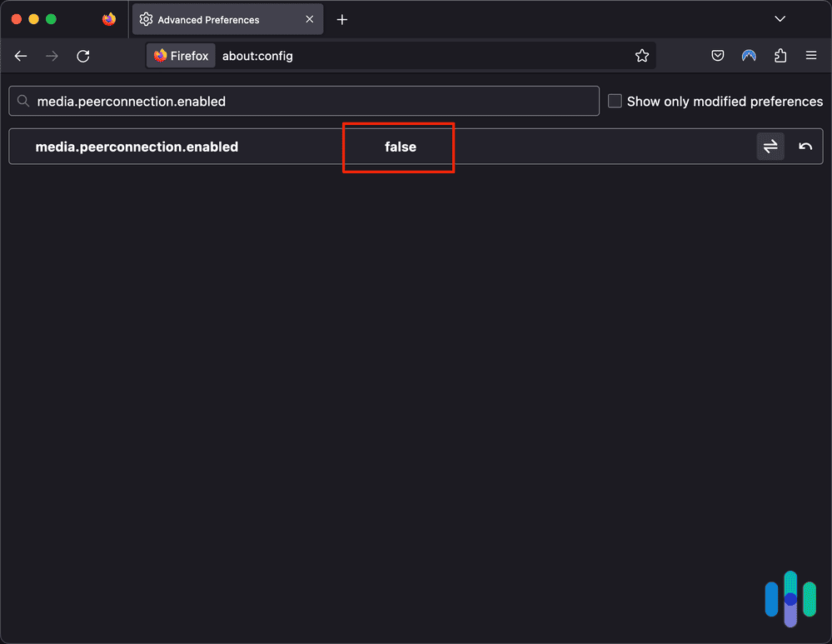This screenshot has width=832, height=644.
Task: Enable Show only modified preferences
Action: pos(615,100)
